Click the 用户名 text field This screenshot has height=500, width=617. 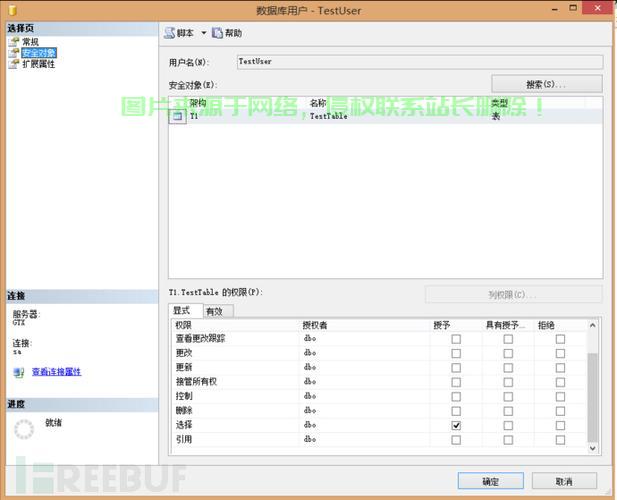click(x=417, y=61)
